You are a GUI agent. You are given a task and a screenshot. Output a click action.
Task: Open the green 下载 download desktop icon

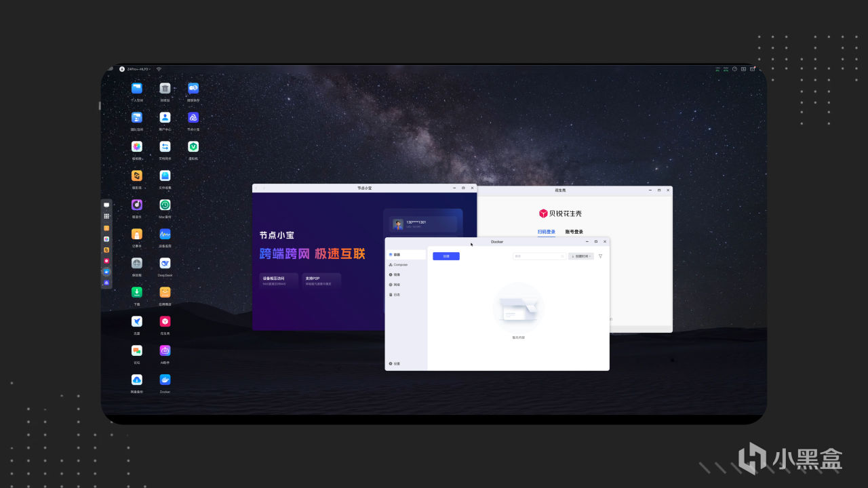tap(137, 292)
